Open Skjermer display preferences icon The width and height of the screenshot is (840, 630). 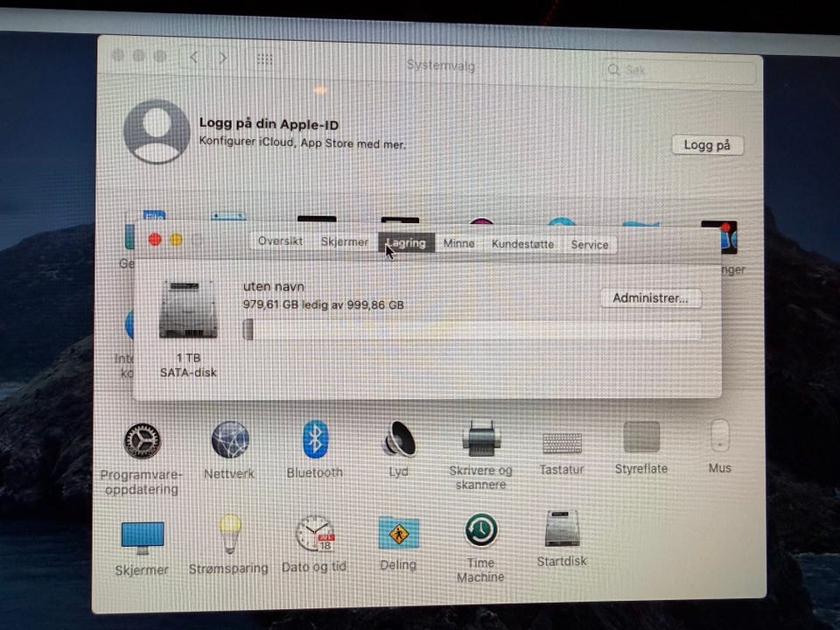(x=143, y=537)
